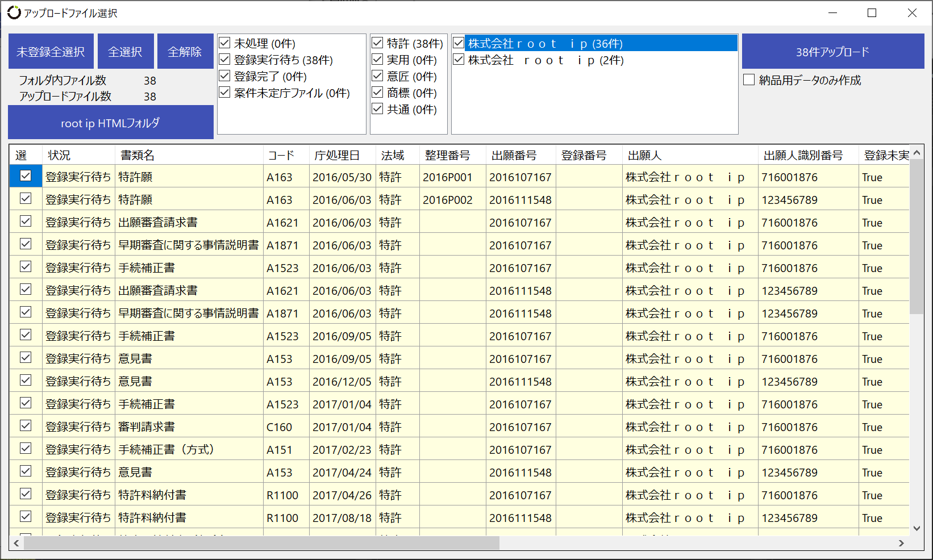The width and height of the screenshot is (933, 560).
Task: Click the table's scroll-up arrow
Action: coord(916,153)
